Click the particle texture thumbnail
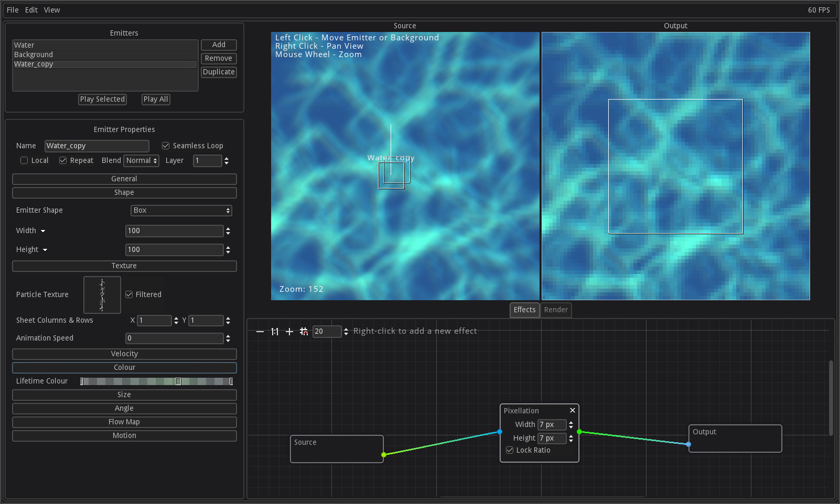840x504 pixels. pyautogui.click(x=102, y=294)
